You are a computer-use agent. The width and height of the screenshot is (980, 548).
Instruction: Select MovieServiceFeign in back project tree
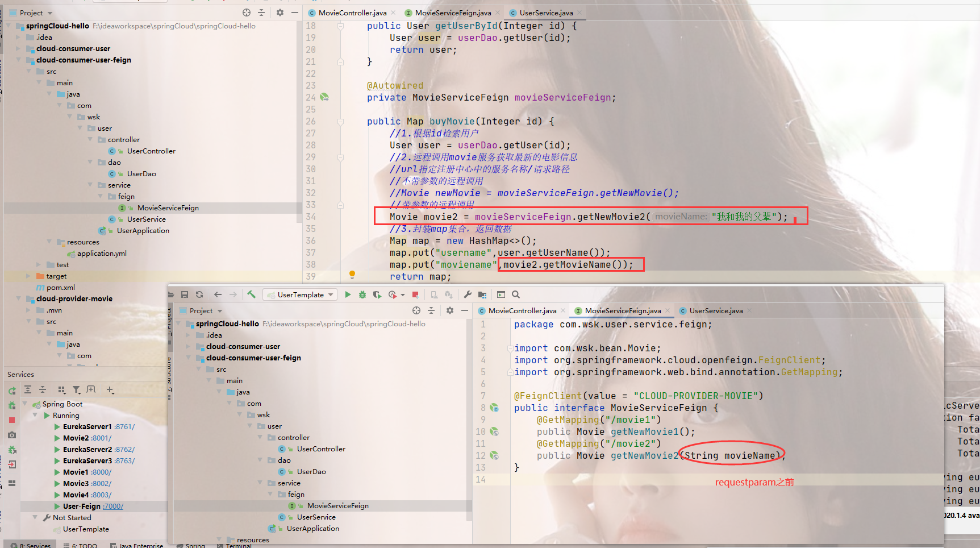point(168,208)
